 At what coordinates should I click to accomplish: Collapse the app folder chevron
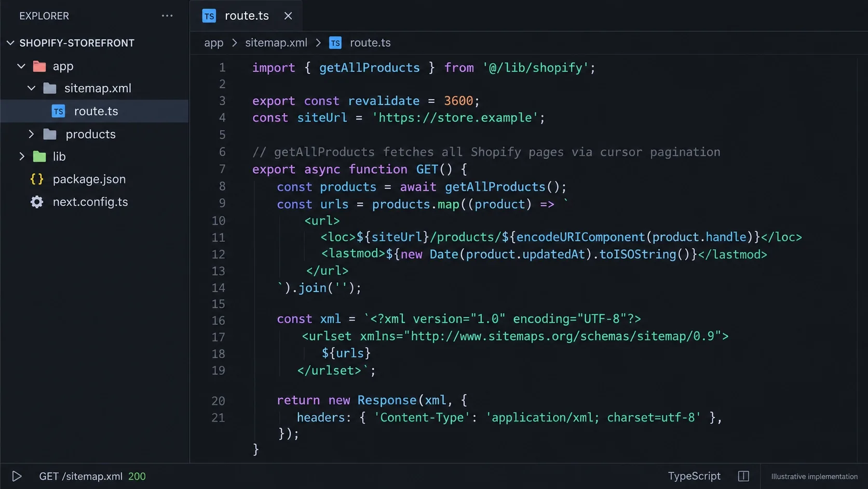(x=21, y=66)
